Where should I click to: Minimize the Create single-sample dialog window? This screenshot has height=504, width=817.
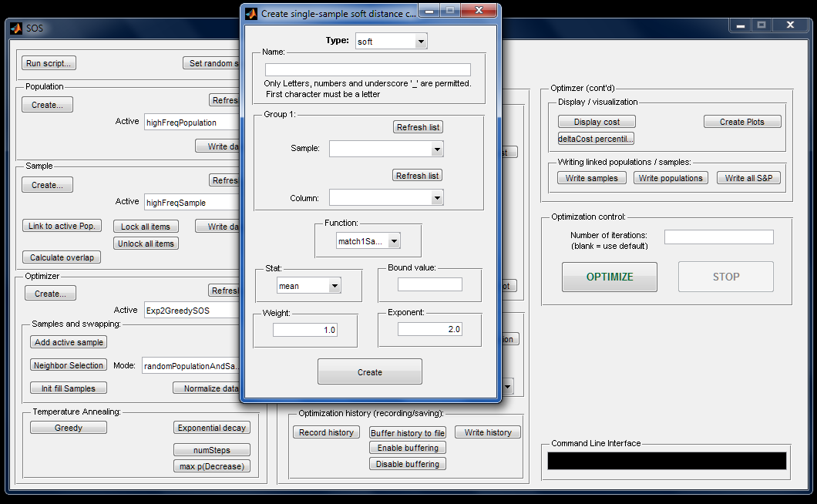(x=429, y=11)
